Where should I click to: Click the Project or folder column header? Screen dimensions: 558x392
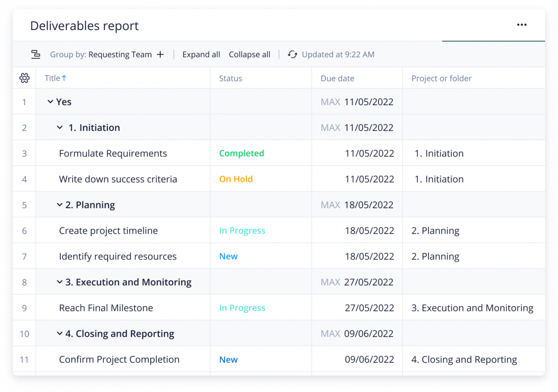click(441, 78)
